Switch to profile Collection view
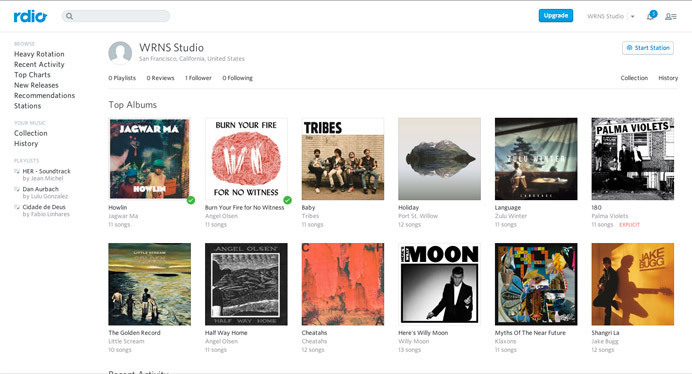The image size is (692, 374). pos(634,78)
